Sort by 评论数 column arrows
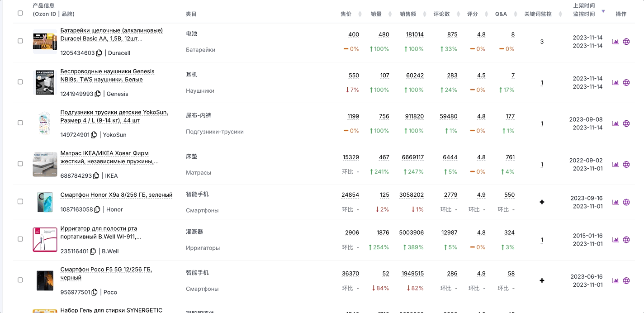 458,14
